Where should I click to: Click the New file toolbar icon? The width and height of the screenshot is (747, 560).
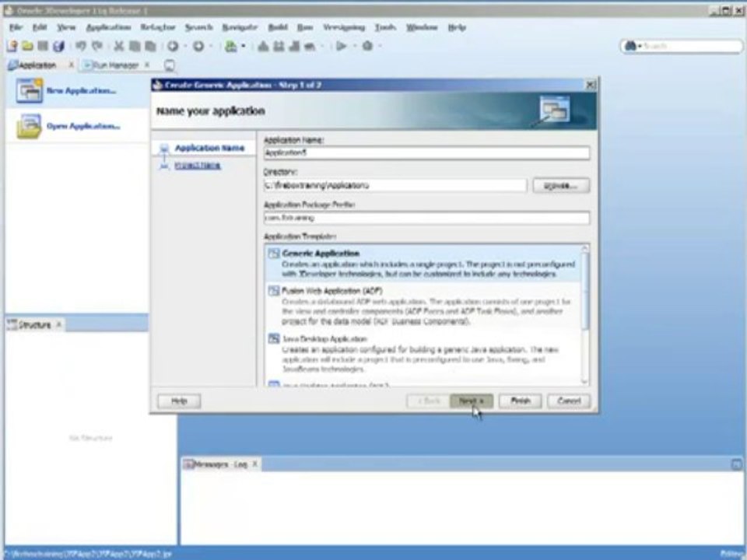click(x=12, y=46)
